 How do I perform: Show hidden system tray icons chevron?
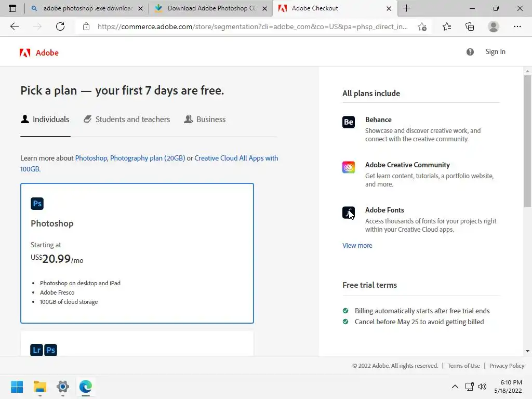[x=455, y=387]
